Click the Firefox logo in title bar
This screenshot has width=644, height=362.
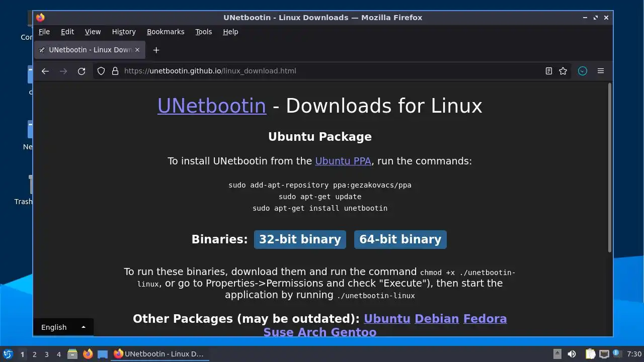click(x=40, y=18)
